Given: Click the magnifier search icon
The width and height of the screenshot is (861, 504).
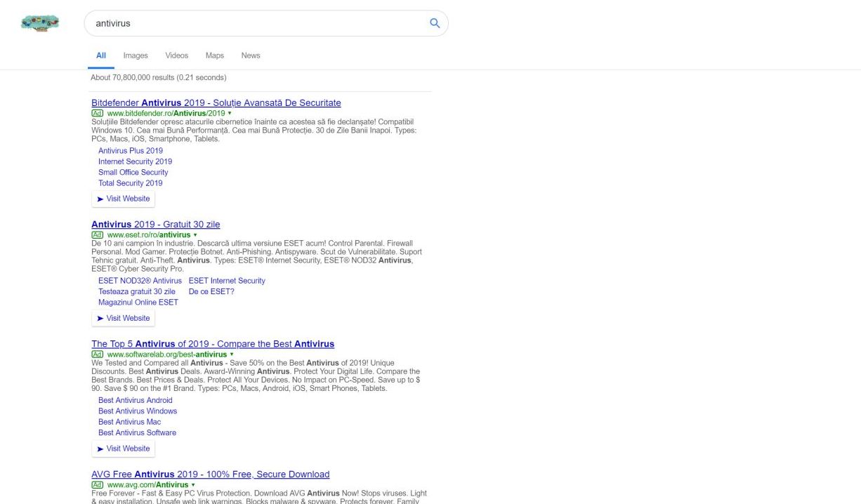Looking at the screenshot, I should (435, 23).
